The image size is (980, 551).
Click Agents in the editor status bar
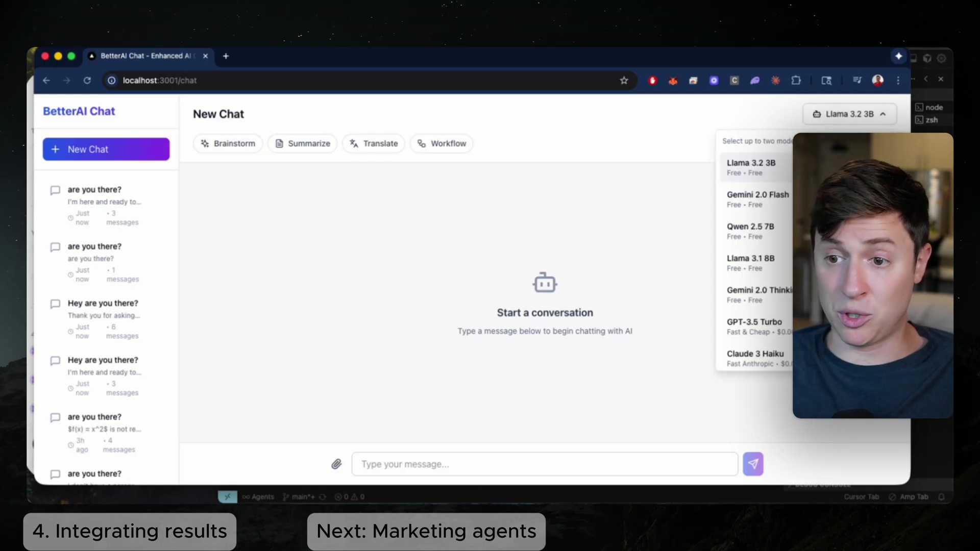click(x=258, y=496)
